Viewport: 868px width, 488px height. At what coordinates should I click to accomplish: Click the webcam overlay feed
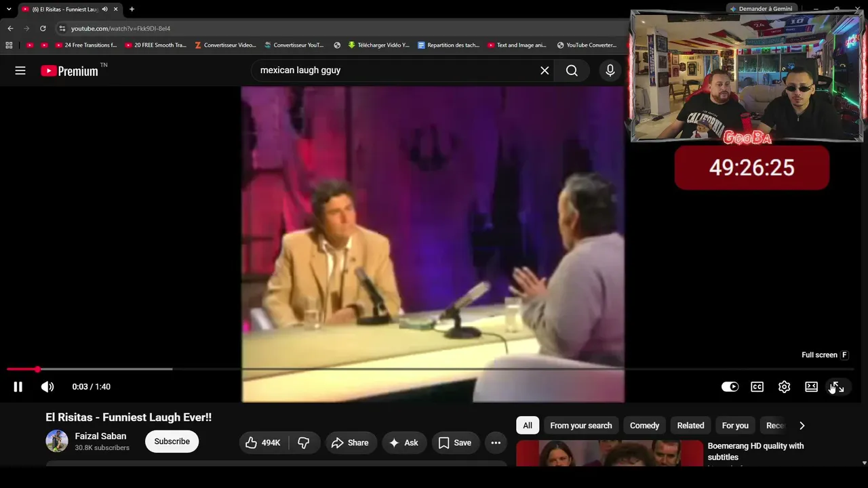point(747,76)
